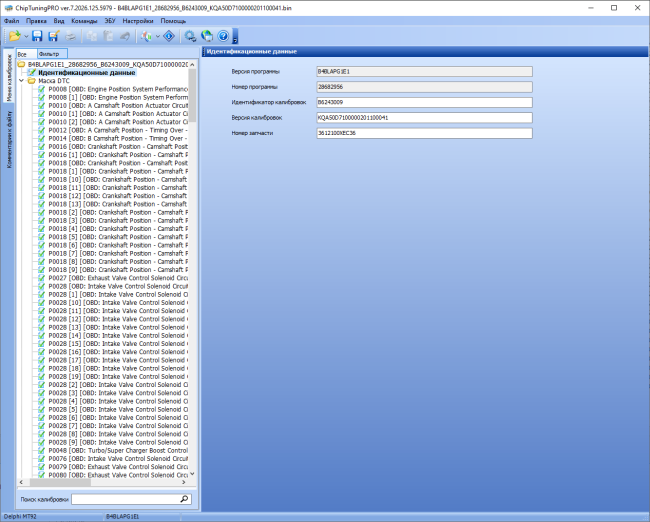
Task: Click the greyed Paste clipboard icon
Action: point(108,36)
